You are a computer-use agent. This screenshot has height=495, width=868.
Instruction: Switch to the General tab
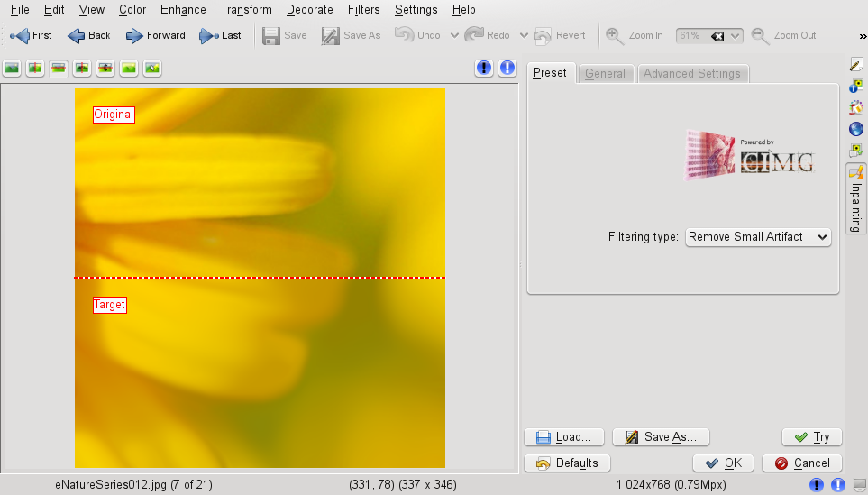pos(605,74)
